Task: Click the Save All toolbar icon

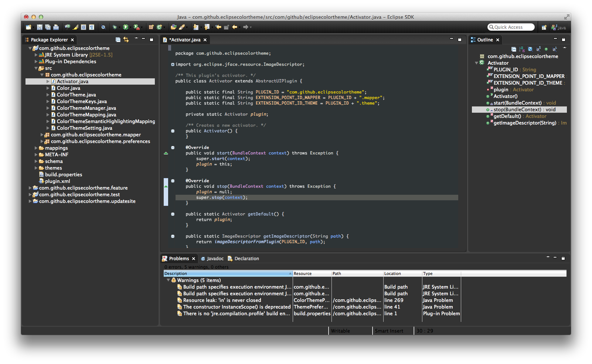Action: pyautogui.click(x=48, y=27)
